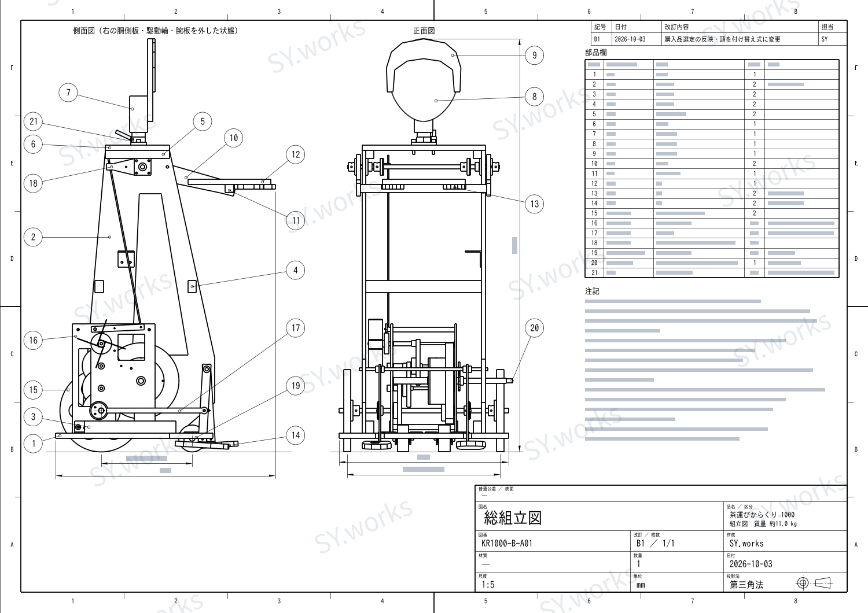
Task: Select balloon 7 in the side view
Action: (68, 93)
